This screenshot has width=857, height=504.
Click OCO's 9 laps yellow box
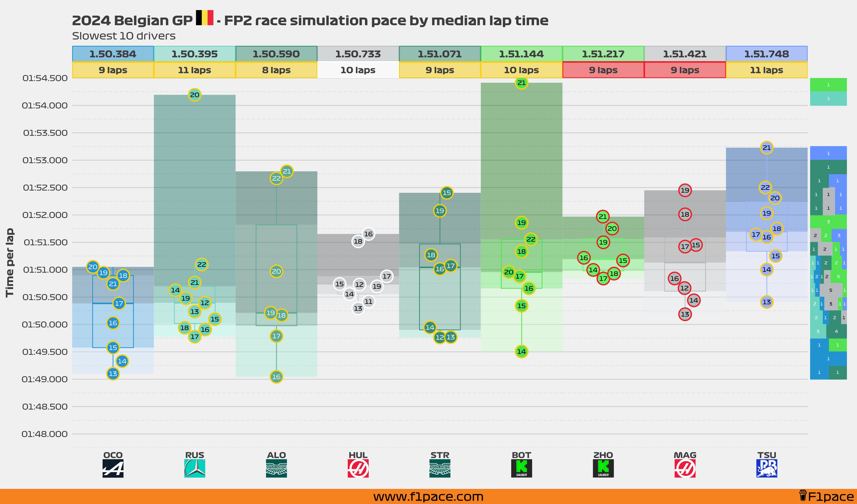coord(113,70)
